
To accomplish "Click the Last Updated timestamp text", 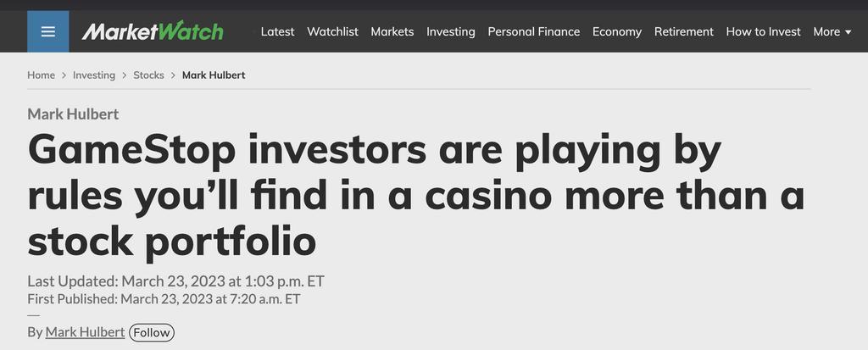I will (x=175, y=281).
